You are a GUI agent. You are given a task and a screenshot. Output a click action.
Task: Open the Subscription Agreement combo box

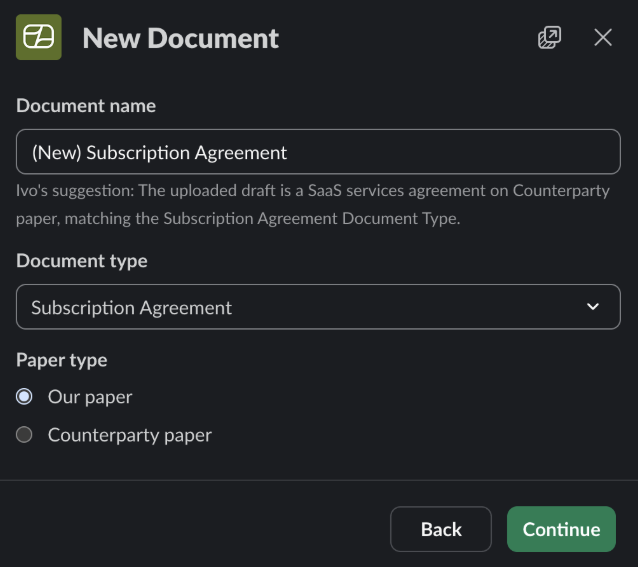pyautogui.click(x=318, y=307)
